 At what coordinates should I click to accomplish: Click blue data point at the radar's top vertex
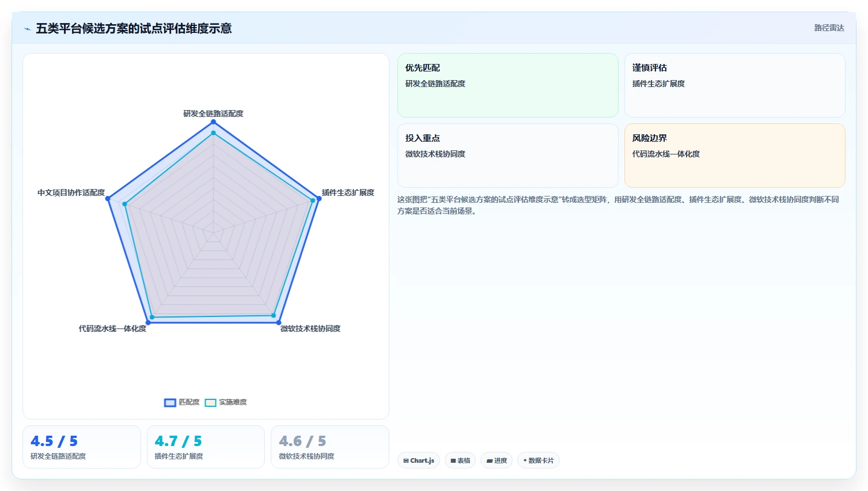pos(213,122)
